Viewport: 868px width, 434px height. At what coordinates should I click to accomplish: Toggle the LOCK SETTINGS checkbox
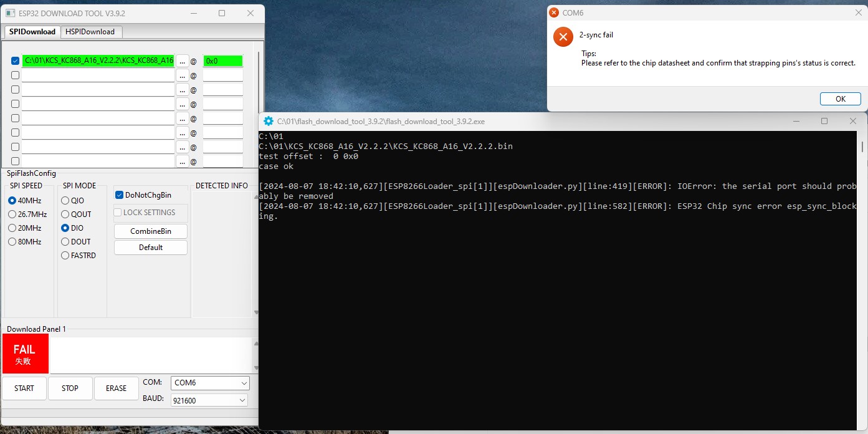coord(145,213)
